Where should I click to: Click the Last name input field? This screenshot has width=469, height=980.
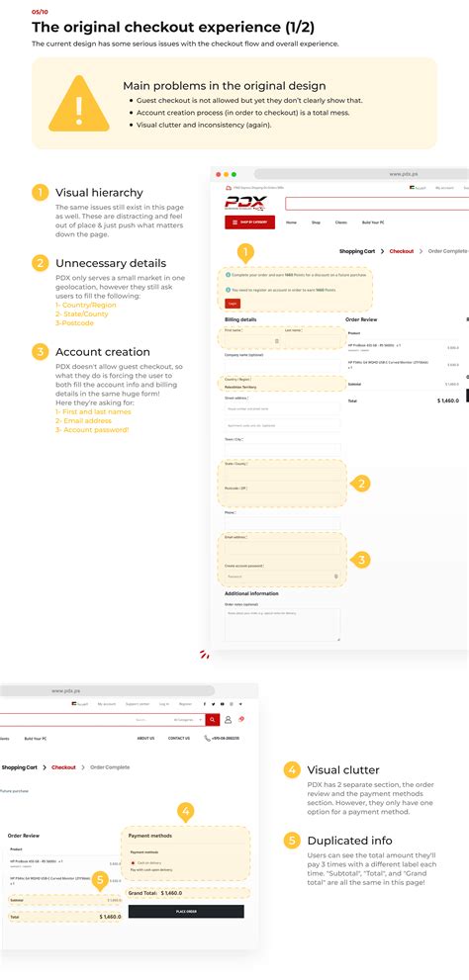312,341
